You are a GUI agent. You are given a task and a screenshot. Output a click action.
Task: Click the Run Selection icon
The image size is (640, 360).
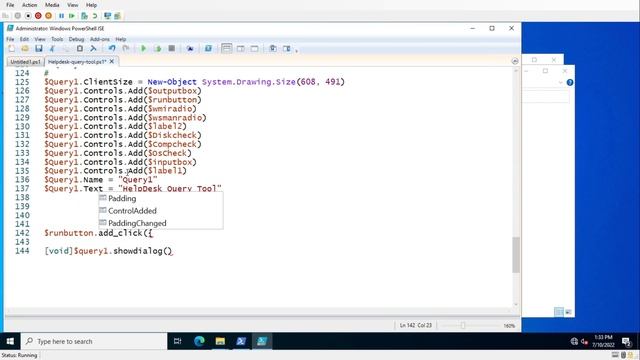click(158, 49)
